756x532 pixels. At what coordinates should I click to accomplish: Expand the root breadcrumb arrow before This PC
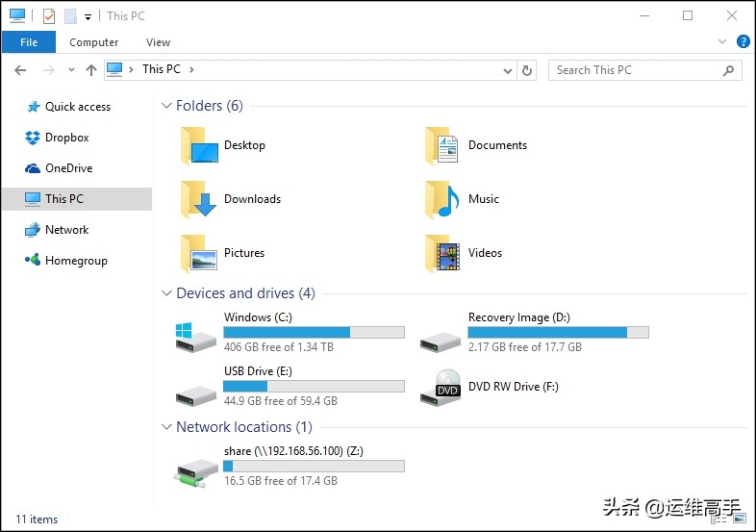[131, 70]
